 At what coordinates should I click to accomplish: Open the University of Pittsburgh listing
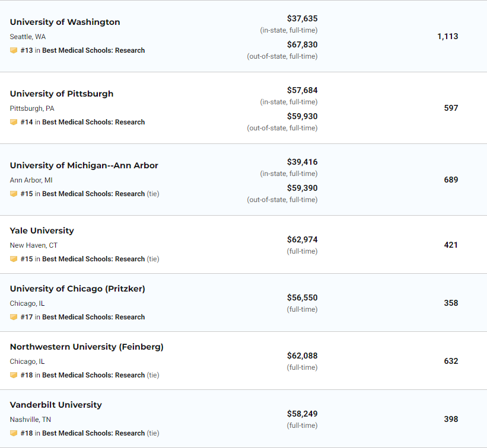62,94
